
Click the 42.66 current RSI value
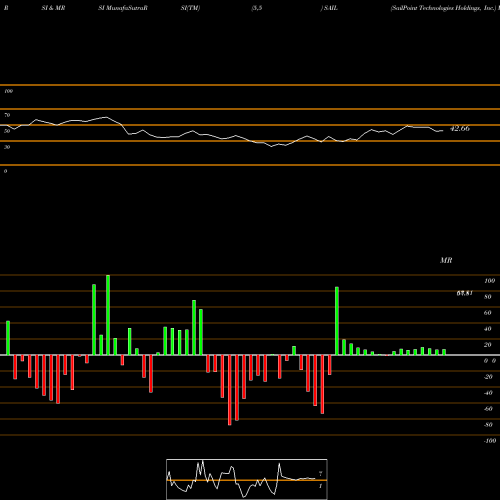tap(460, 128)
